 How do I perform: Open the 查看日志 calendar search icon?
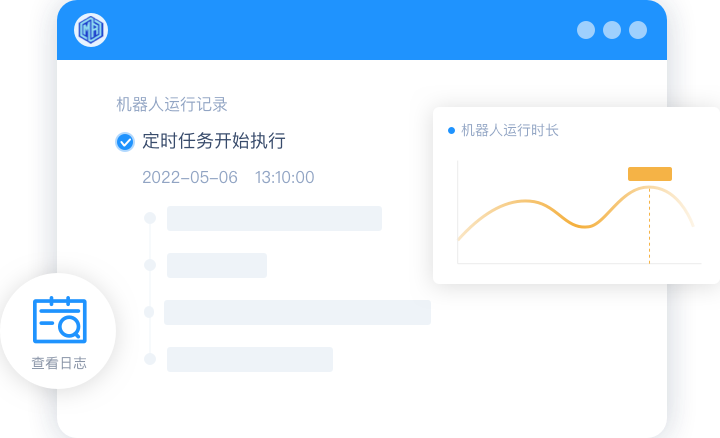point(60,320)
